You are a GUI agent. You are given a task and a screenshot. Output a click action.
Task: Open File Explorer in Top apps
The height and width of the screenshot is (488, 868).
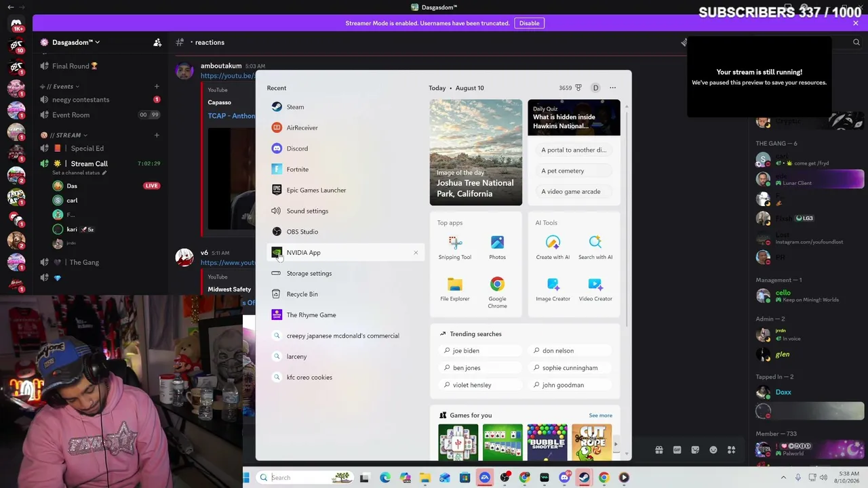(455, 289)
